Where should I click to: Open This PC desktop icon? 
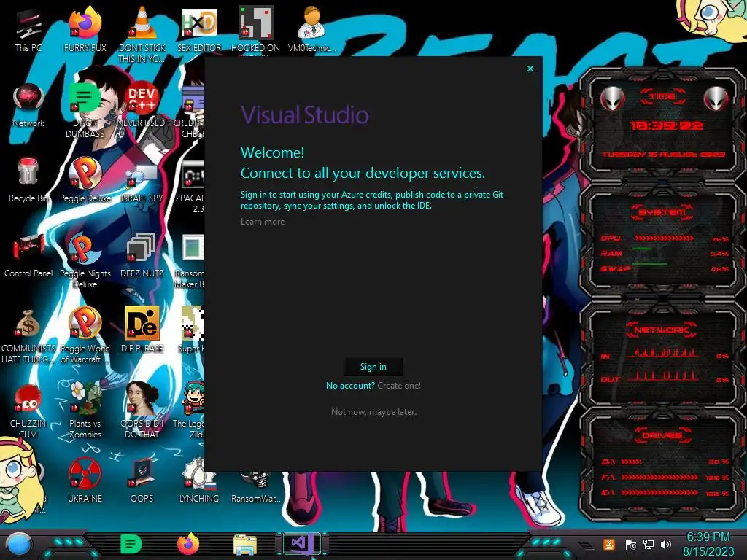click(x=28, y=31)
